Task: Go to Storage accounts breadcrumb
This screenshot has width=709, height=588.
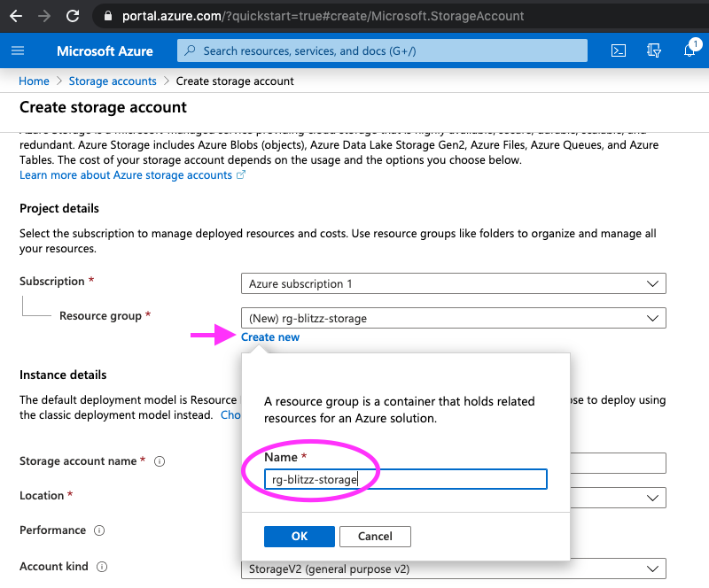Action: (x=113, y=81)
